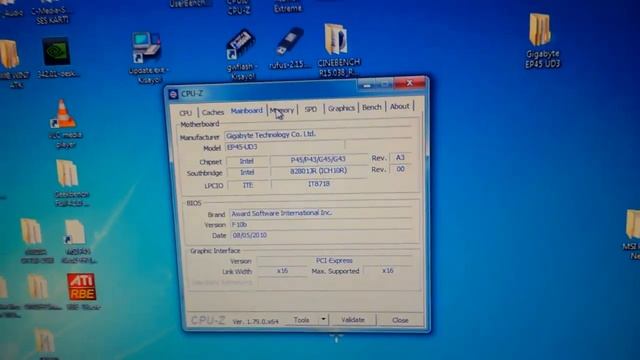The height and width of the screenshot is (360, 640).
Task: Click the Validate button
Action: point(353,320)
